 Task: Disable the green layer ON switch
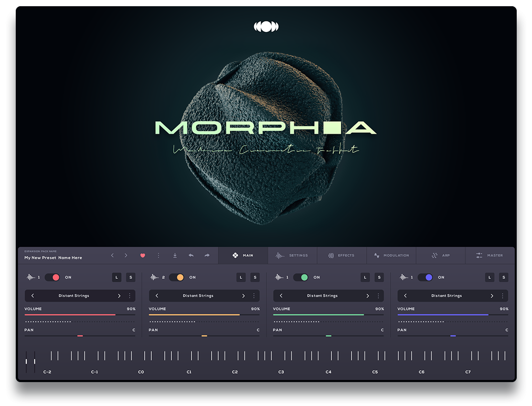click(x=301, y=278)
